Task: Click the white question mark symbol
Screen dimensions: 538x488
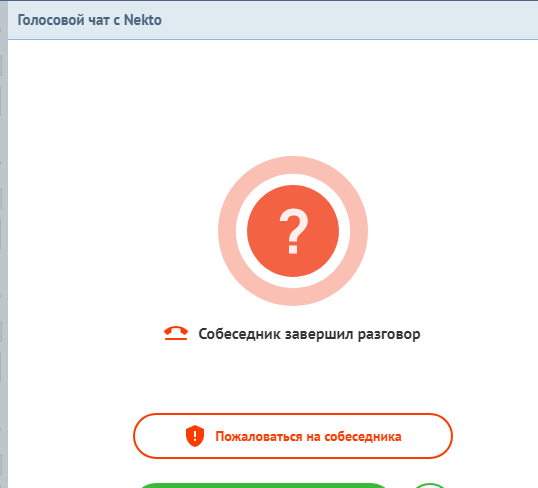Action: pyautogui.click(x=293, y=231)
